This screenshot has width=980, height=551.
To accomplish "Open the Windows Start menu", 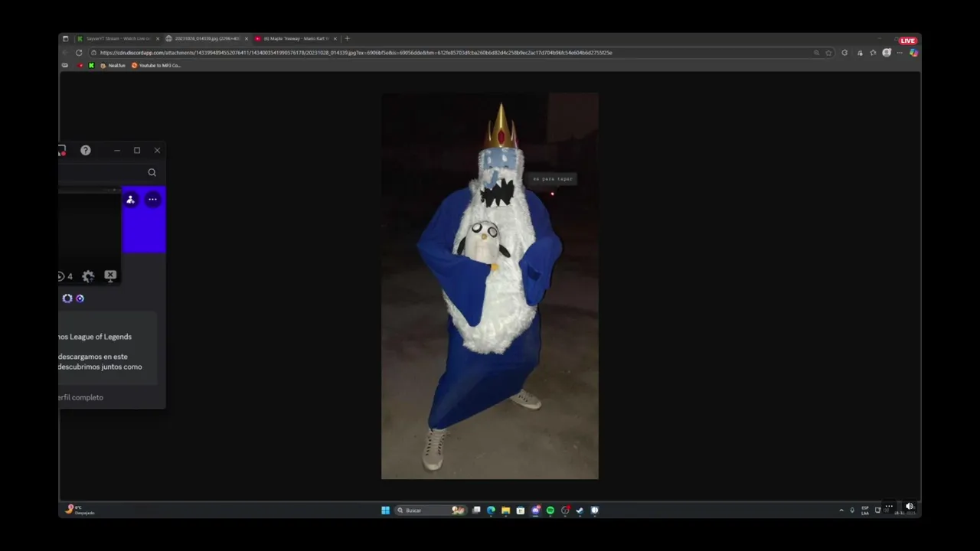I will click(x=386, y=510).
